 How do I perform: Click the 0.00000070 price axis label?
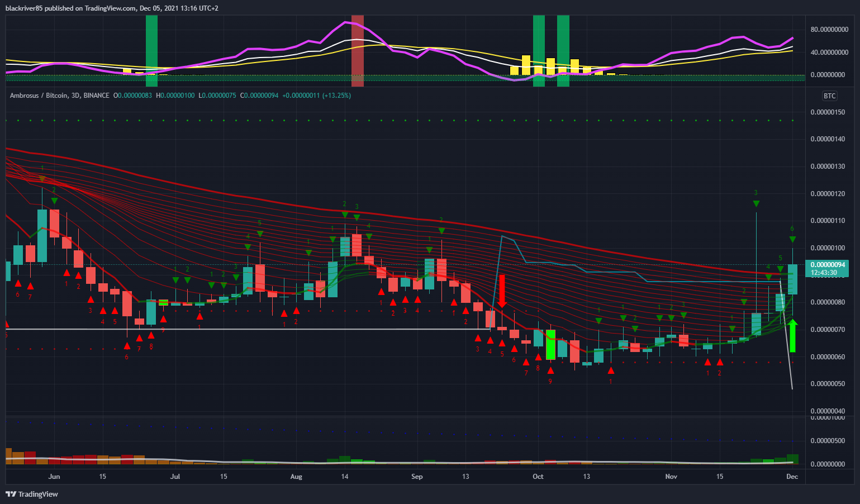pyautogui.click(x=828, y=330)
